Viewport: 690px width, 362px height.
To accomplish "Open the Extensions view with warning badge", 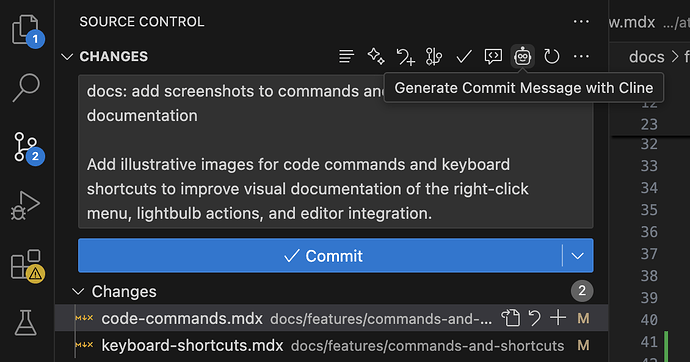I will click(x=27, y=265).
